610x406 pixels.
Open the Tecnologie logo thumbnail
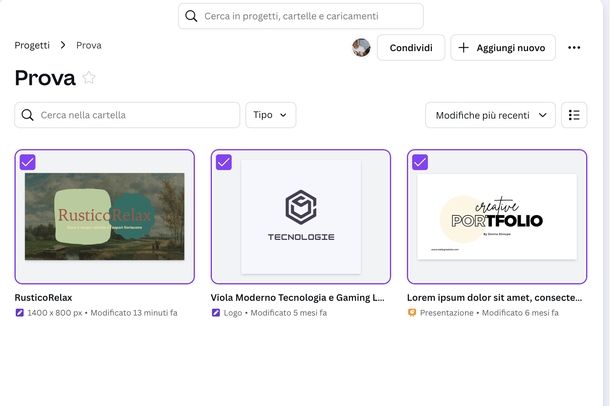pyautogui.click(x=301, y=217)
